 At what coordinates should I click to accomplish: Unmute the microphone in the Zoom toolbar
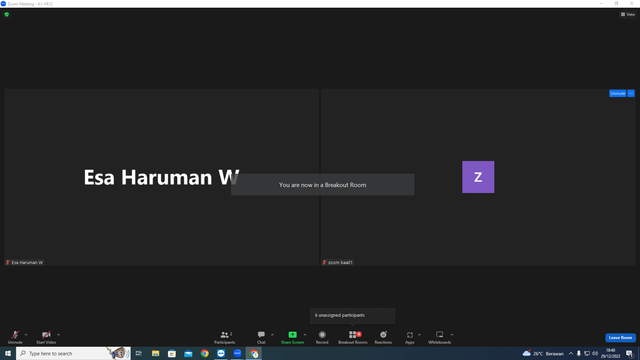click(15, 337)
